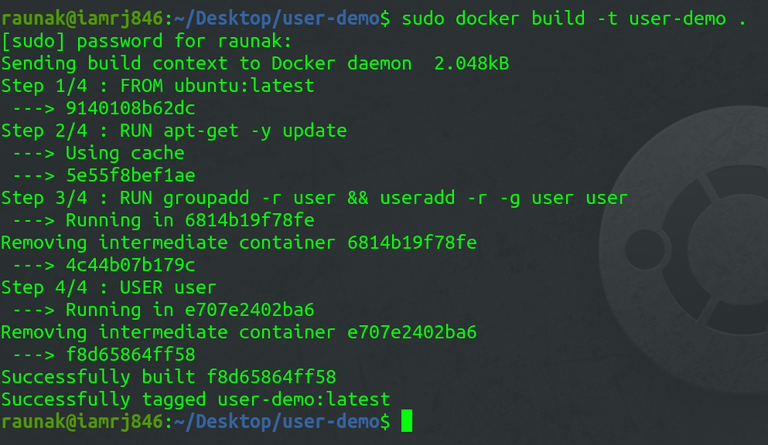
Task: Click the bottom prompt's "raunak@iamrj846" text
Action: (x=81, y=422)
